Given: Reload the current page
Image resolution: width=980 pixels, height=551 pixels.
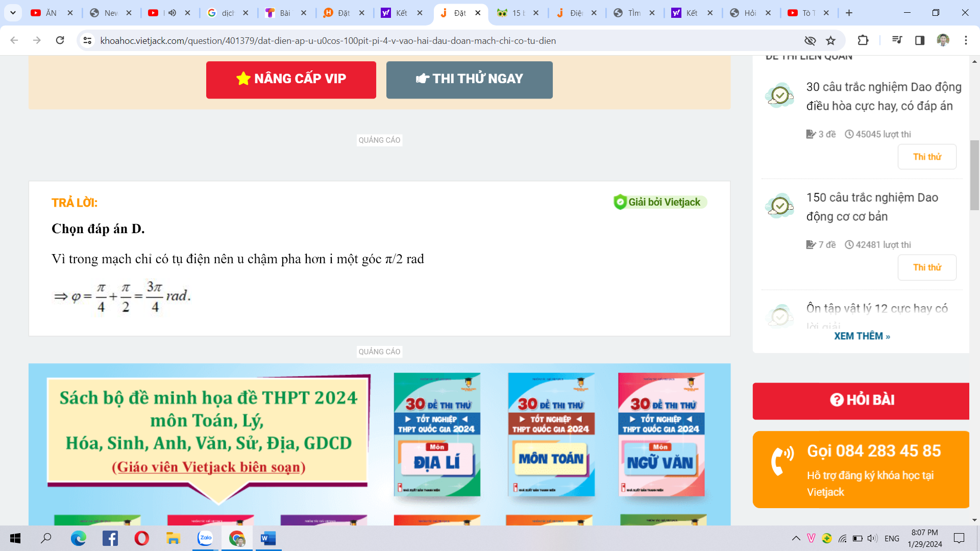Looking at the screenshot, I should pyautogui.click(x=60, y=40).
